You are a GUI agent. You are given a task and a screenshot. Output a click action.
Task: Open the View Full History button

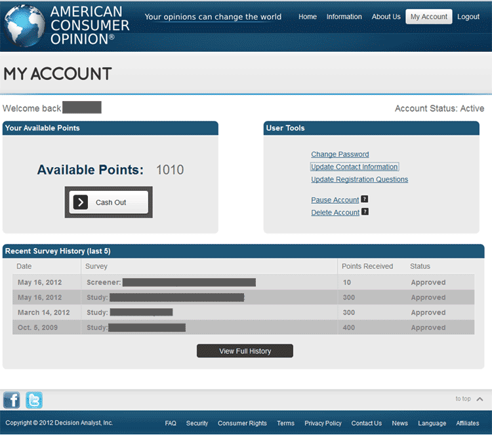[245, 351]
